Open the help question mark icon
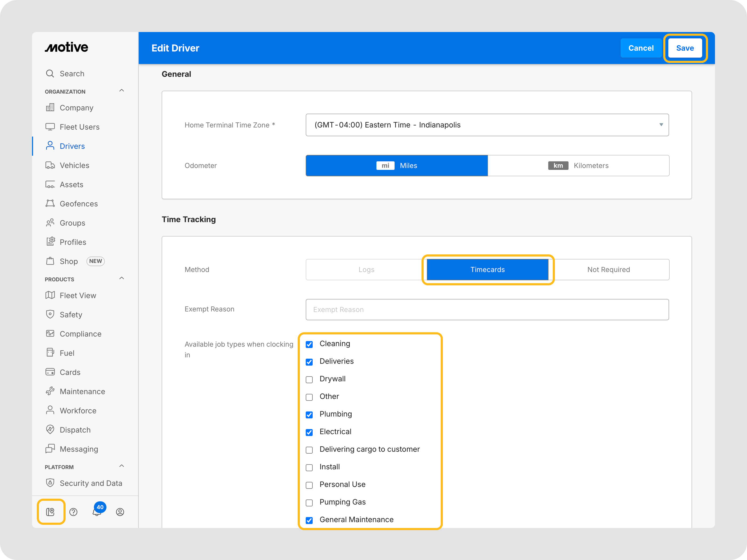The image size is (747, 560). (73, 512)
